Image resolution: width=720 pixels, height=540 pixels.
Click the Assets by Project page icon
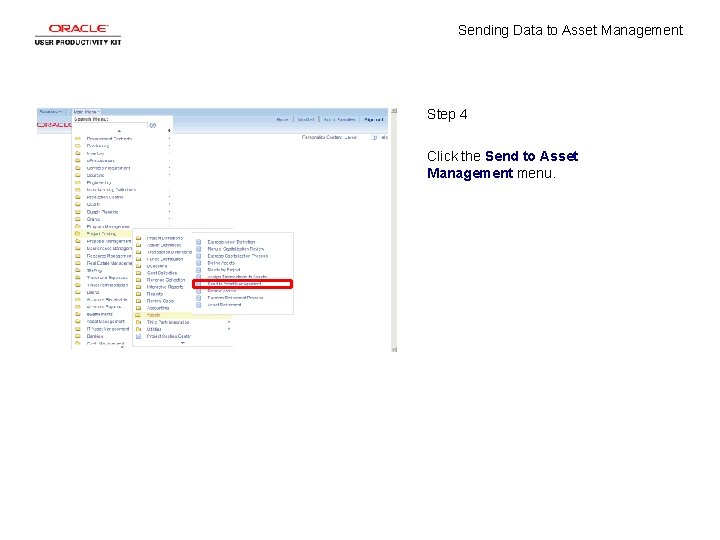click(x=199, y=270)
